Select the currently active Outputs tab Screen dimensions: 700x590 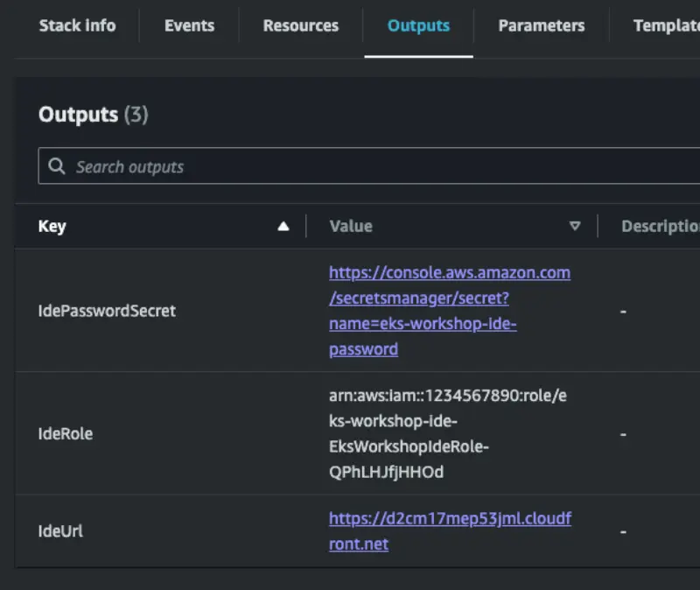(x=418, y=26)
